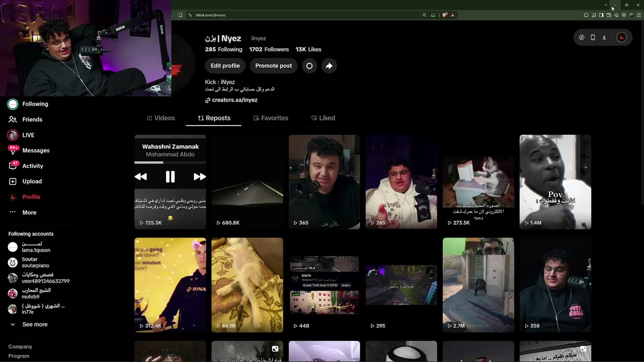The width and height of the screenshot is (644, 362).
Task: Open the More options menu in the sidebar
Action: [x=23, y=213]
